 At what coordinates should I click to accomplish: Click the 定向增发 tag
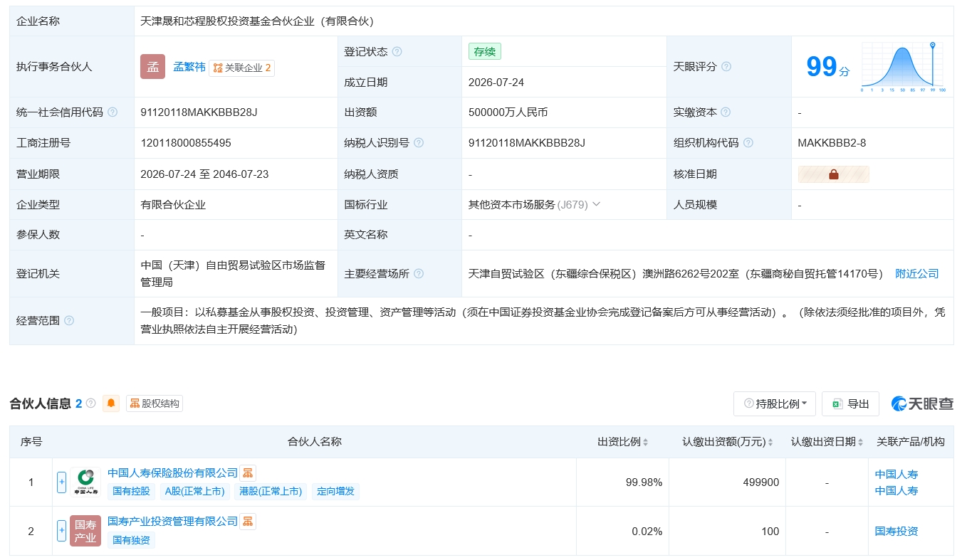(x=335, y=491)
